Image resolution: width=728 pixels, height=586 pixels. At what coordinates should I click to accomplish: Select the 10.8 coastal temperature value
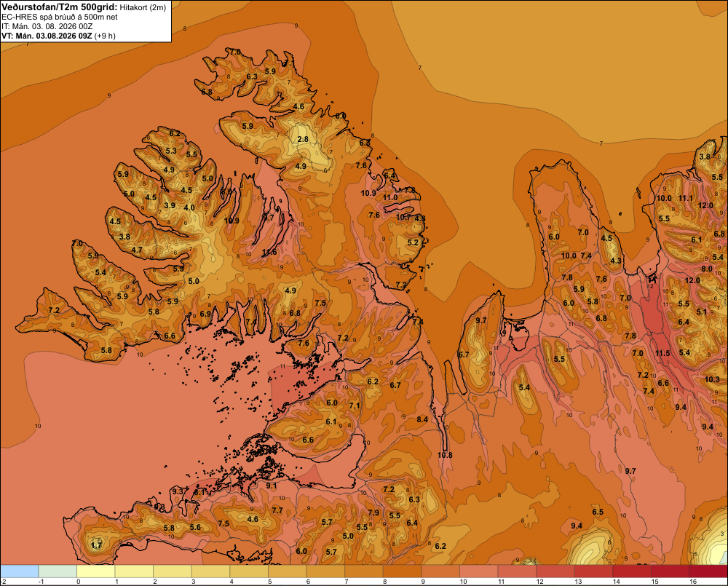445,455
